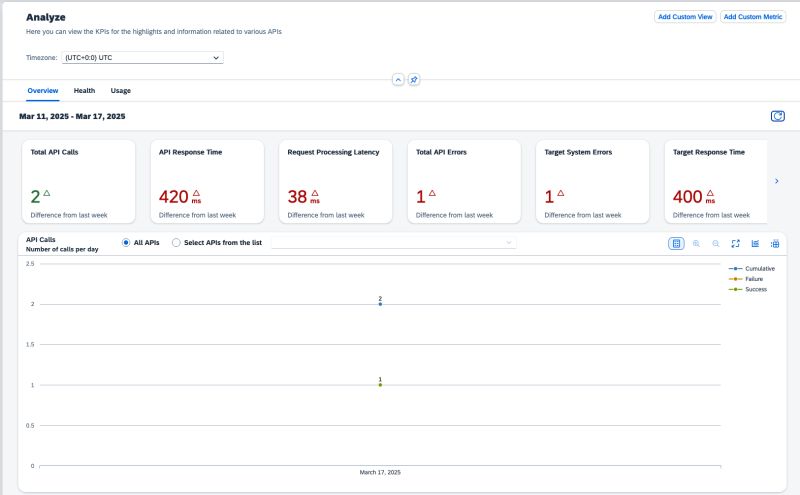The image size is (800, 495).
Task: Click the zoom out chart icon
Action: [716, 243]
